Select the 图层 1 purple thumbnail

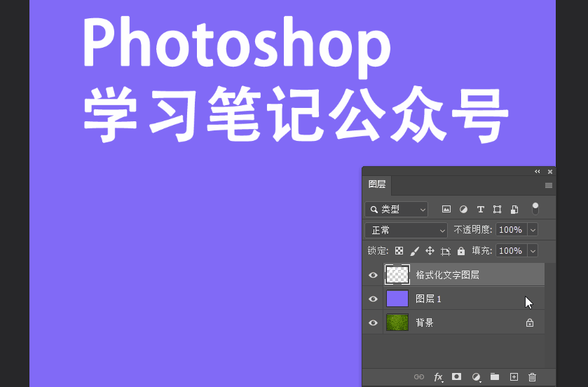[x=397, y=299]
